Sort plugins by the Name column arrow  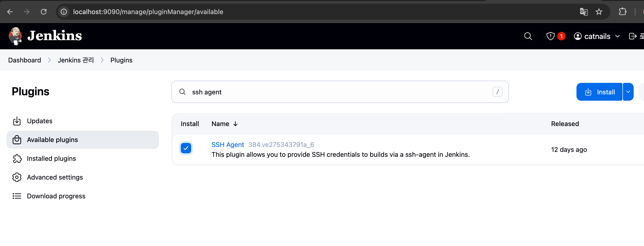[235, 124]
